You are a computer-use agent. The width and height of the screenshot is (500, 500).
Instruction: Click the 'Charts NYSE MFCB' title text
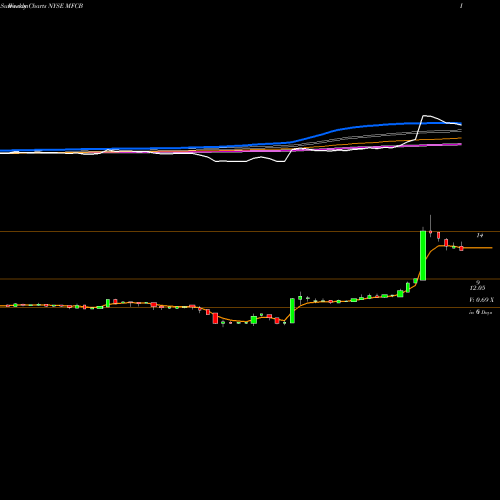click(x=56, y=6)
